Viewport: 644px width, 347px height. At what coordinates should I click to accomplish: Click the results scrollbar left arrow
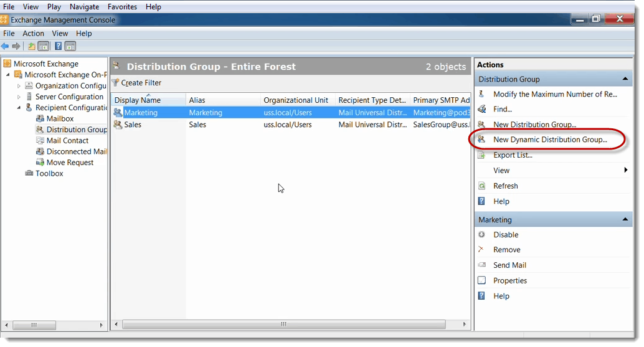[116, 325]
